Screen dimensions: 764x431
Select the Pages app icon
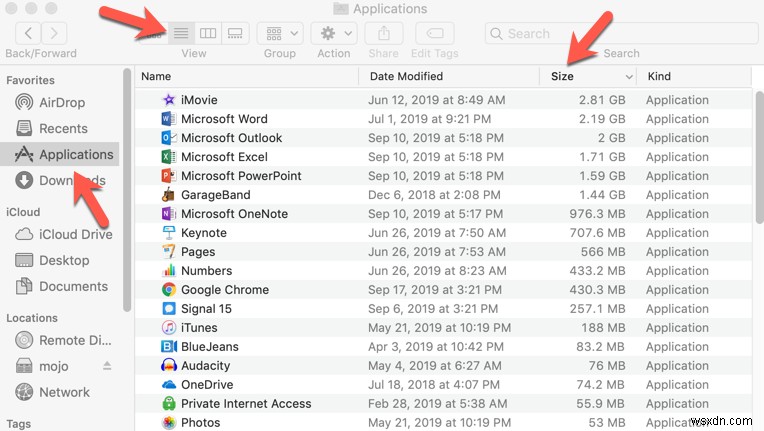pyautogui.click(x=169, y=252)
